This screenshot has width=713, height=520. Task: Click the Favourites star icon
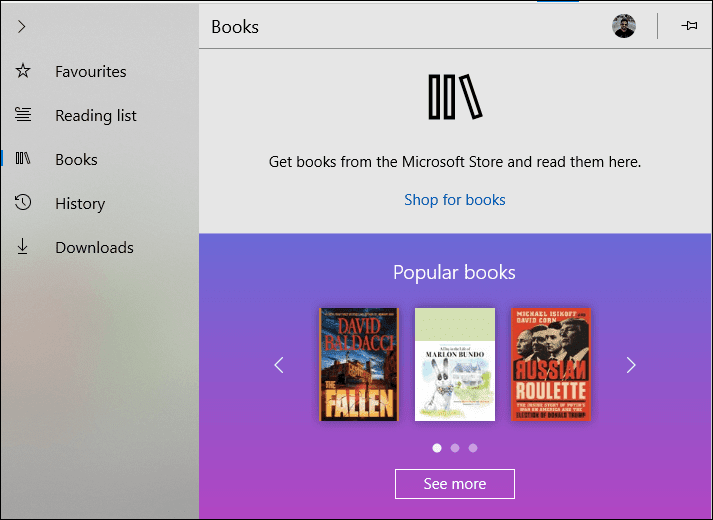click(x=23, y=70)
